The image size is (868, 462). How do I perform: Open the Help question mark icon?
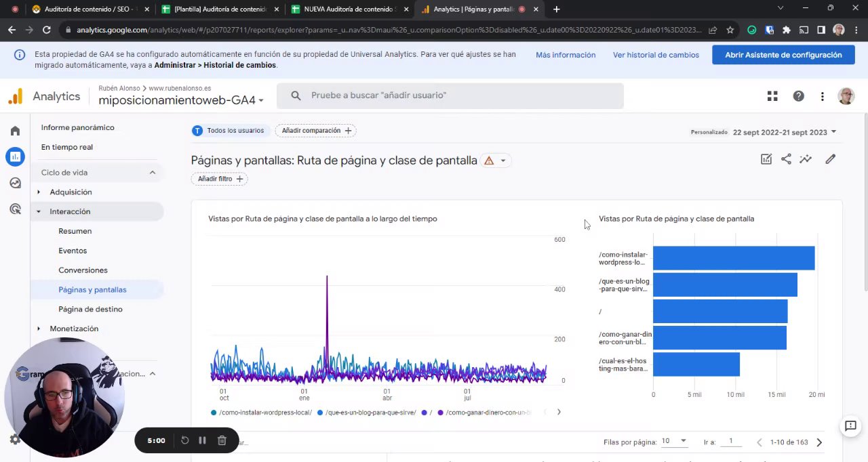798,96
